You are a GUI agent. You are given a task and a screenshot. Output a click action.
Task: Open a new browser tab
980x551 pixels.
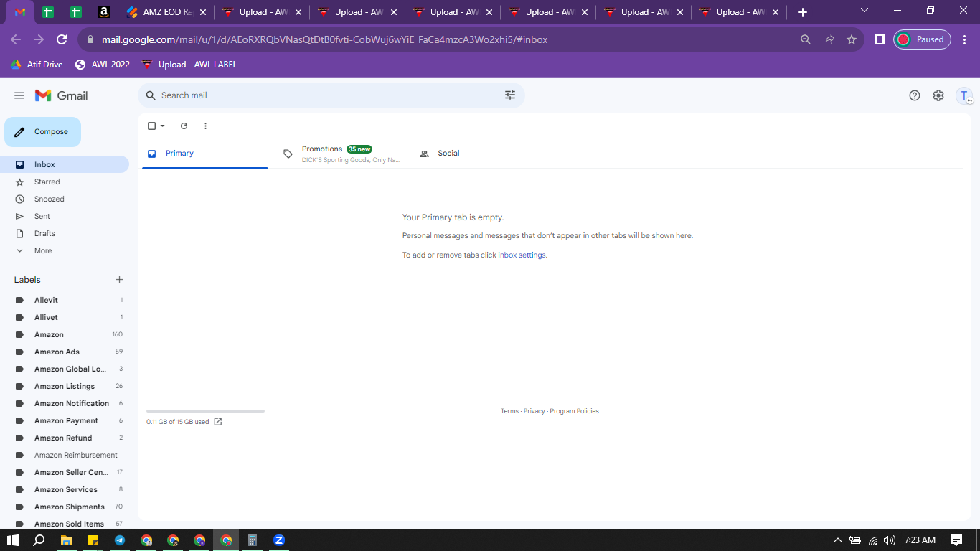point(803,12)
